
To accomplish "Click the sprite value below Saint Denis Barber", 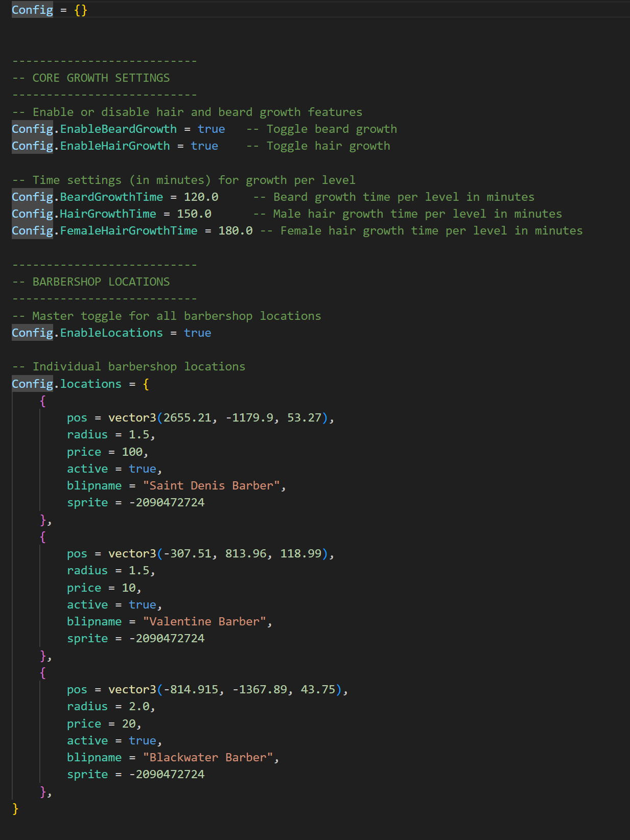I will 167,502.
